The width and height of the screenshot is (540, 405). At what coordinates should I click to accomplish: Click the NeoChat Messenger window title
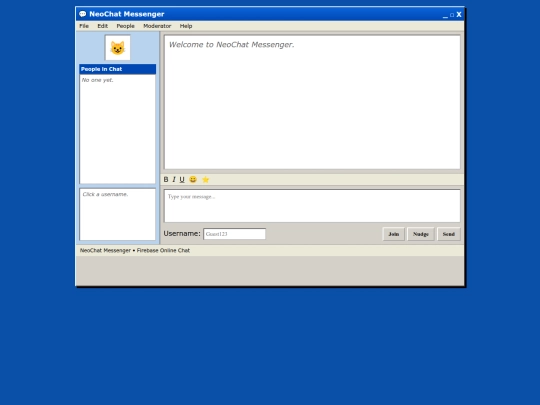(127, 14)
